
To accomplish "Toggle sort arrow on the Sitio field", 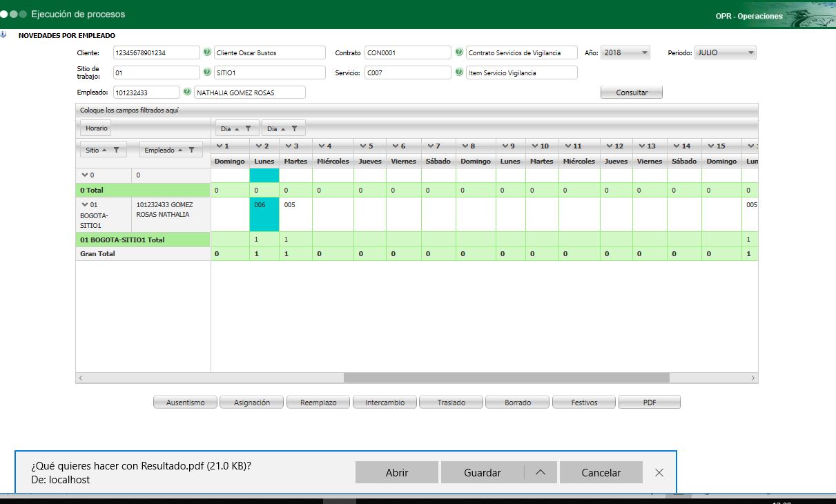I will tap(104, 150).
